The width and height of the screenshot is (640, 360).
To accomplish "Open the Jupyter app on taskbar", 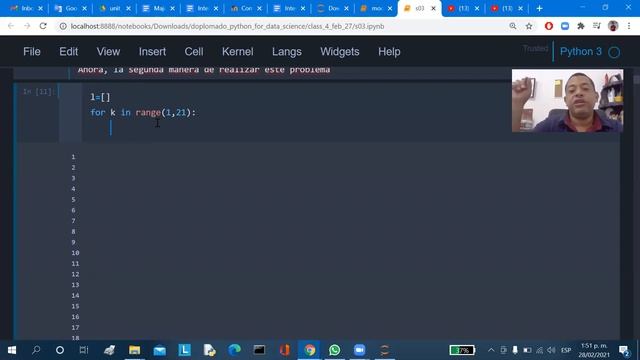I will pyautogui.click(x=384, y=350).
